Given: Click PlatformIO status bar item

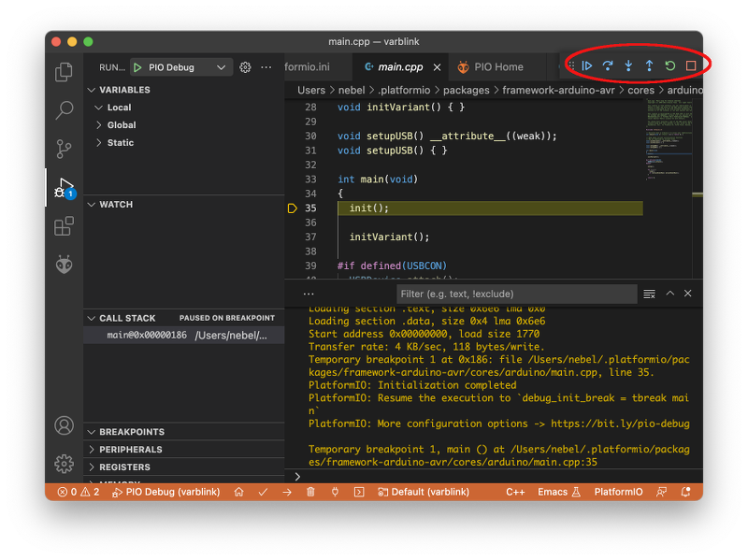Looking at the screenshot, I should [x=618, y=492].
